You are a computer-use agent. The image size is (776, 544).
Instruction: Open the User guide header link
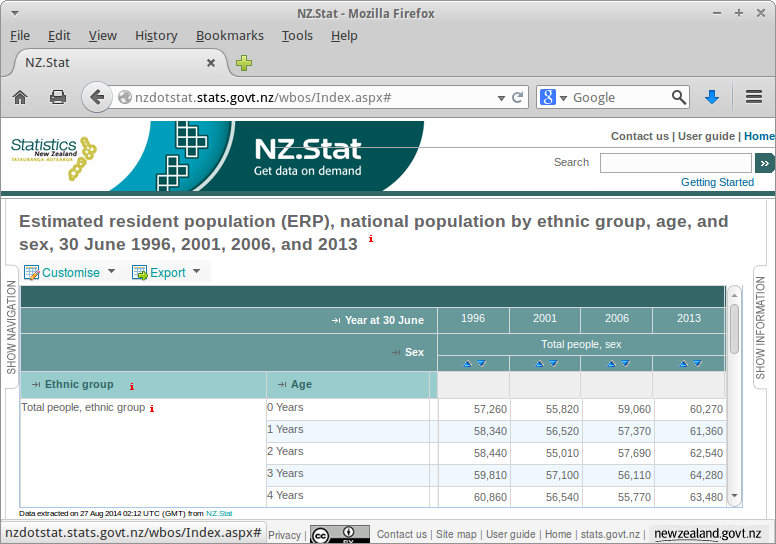(x=706, y=136)
